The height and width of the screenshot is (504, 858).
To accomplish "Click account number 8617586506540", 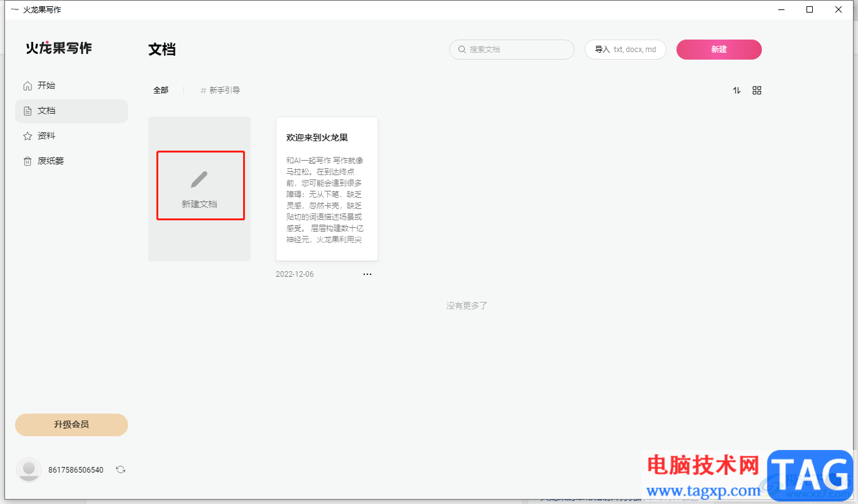I will 76,470.
